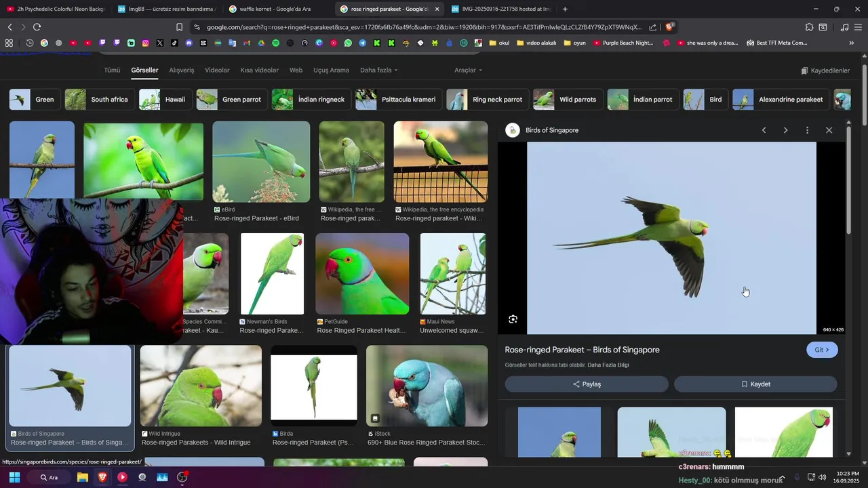Reload the page with the refresh icon
The image size is (868, 488).
coord(37,27)
